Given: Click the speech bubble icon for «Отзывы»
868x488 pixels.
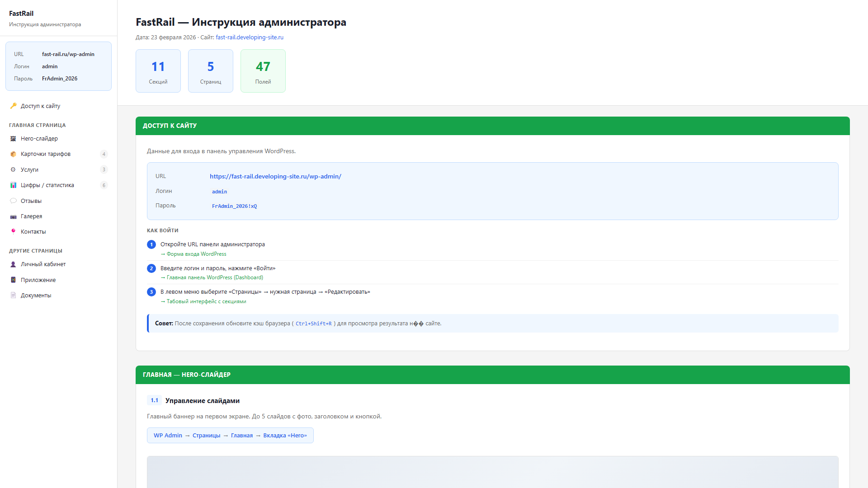Looking at the screenshot, I should (x=13, y=201).
